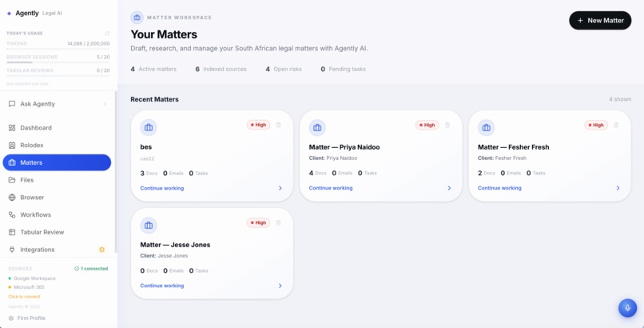Click the Rolodex contact icon
The width and height of the screenshot is (644, 328).
click(x=12, y=145)
